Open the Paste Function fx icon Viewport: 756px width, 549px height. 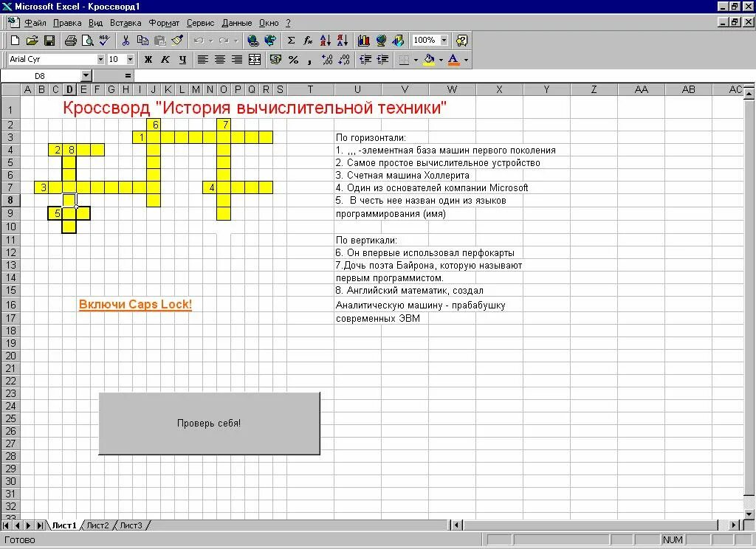(308, 41)
